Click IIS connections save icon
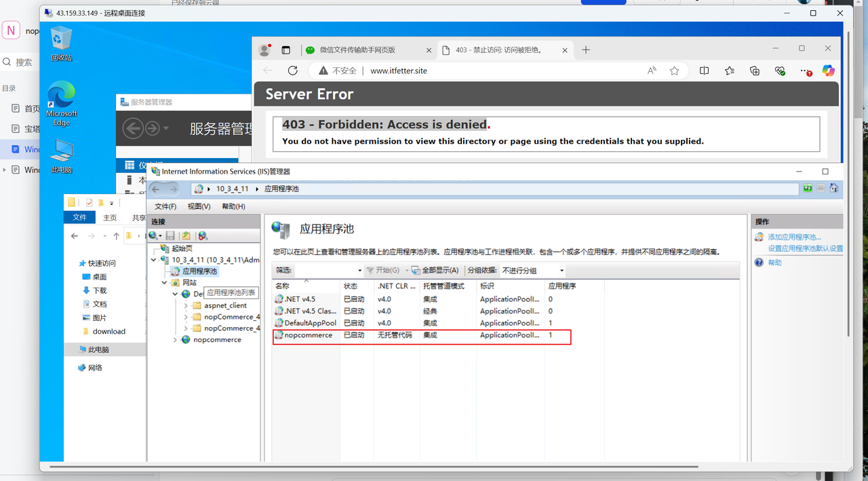The height and width of the screenshot is (481, 868). (170, 235)
